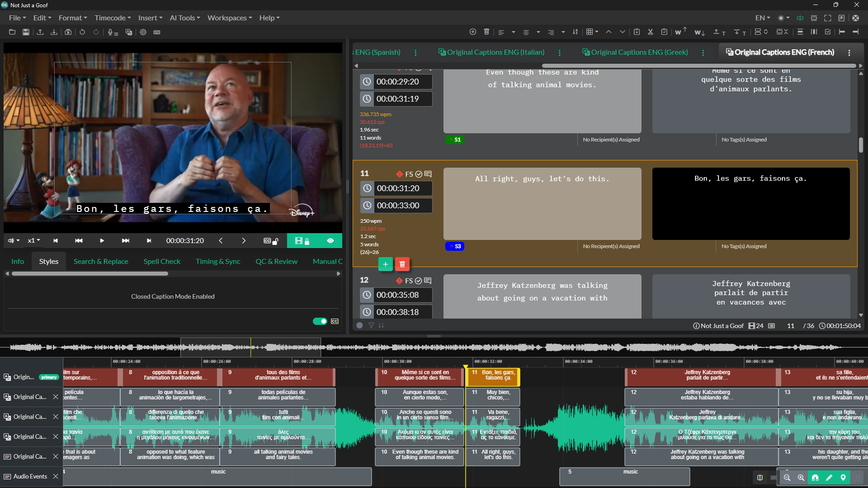This screenshot has height=488, width=868.
Task: Toggle approval check on event 11
Action: pyautogui.click(x=419, y=174)
